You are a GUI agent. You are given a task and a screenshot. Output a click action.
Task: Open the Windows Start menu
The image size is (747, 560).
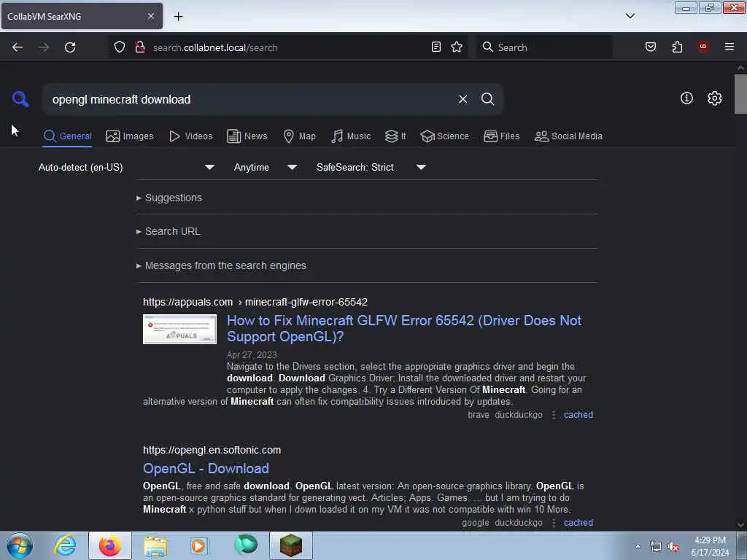click(20, 545)
